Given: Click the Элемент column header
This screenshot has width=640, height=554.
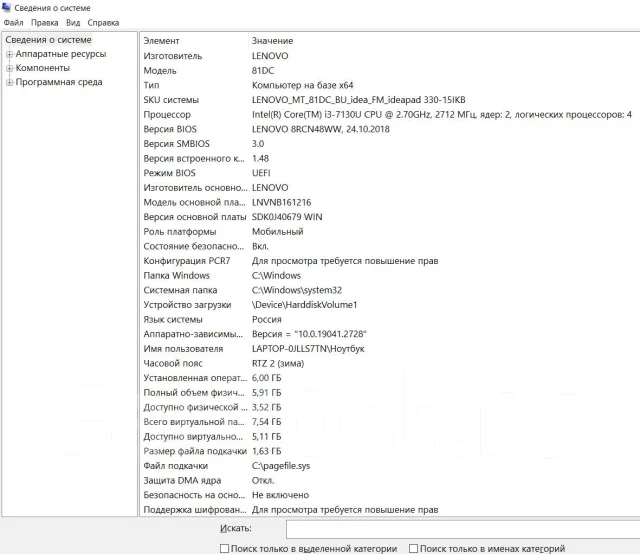Looking at the screenshot, I should coord(161,41).
